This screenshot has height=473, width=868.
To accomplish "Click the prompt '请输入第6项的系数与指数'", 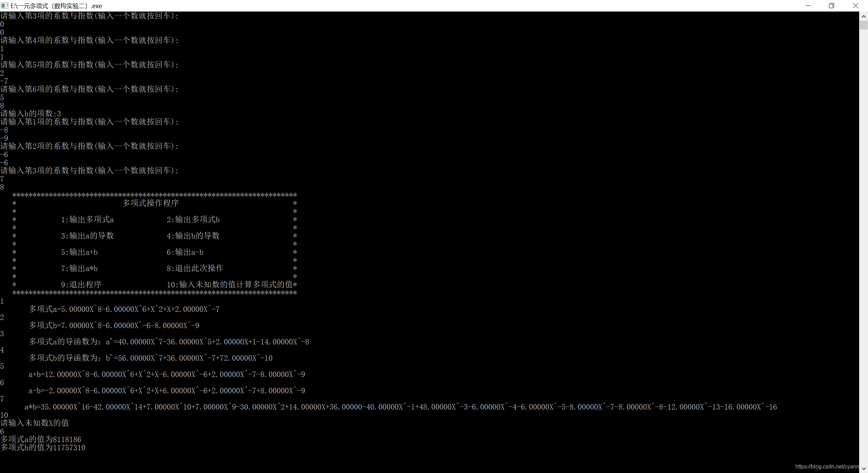I will point(90,89).
